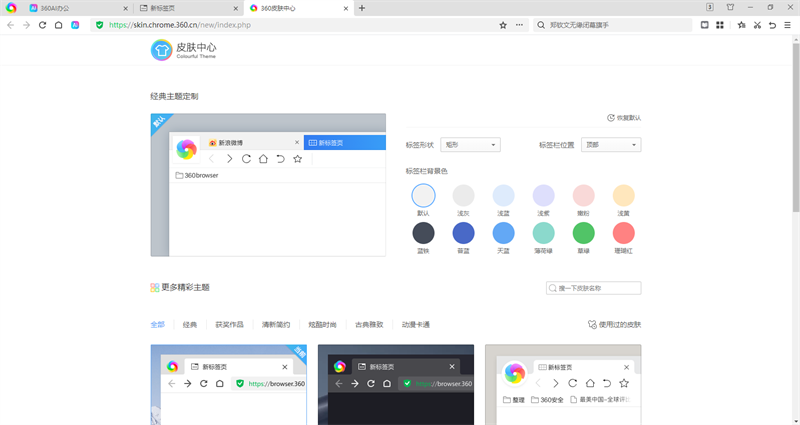800x425 pixels.
Task: Click 恢复默认 to restore defaults
Action: (x=624, y=118)
